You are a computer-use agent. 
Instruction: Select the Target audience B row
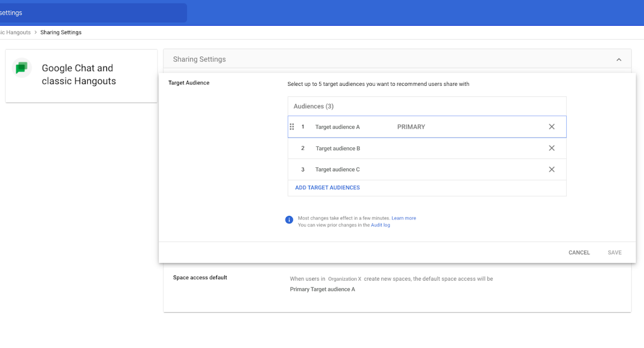[x=427, y=148]
